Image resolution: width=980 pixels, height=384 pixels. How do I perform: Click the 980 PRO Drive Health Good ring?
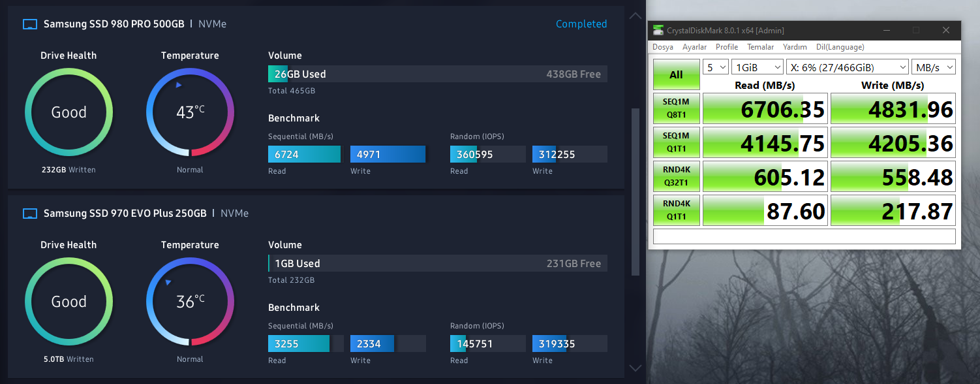[69, 112]
